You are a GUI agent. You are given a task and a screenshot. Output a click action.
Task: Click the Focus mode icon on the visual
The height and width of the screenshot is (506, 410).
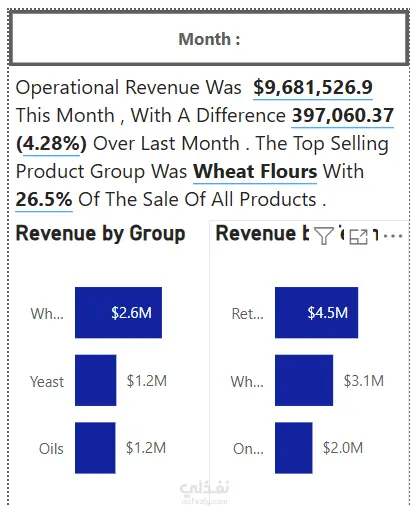click(x=358, y=237)
